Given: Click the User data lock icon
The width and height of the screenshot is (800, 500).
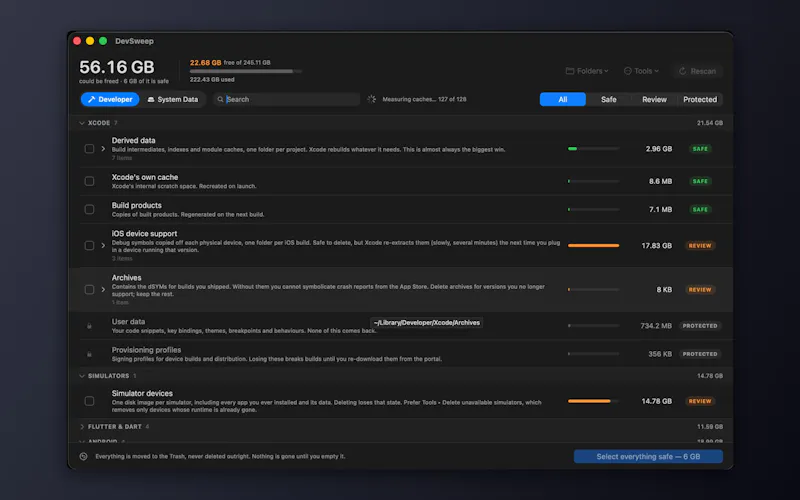Looking at the screenshot, I should point(89,326).
